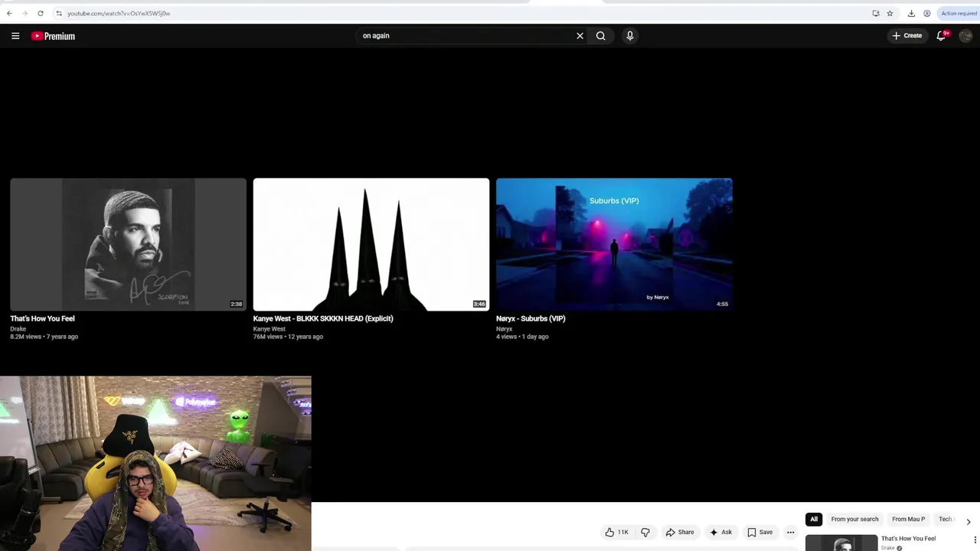Play BLKKK SKKKN HEAD thumbnail
This screenshot has height=551, width=980.
coord(371,244)
